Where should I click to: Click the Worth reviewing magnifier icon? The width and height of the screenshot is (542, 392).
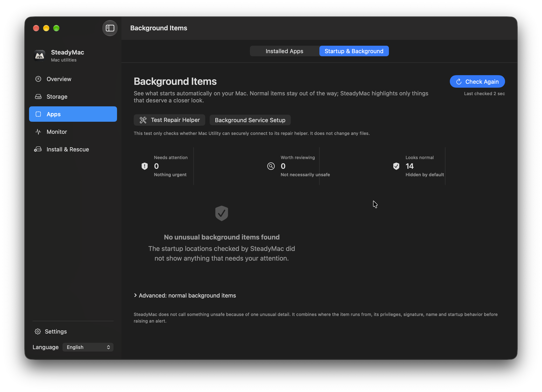pyautogui.click(x=271, y=166)
